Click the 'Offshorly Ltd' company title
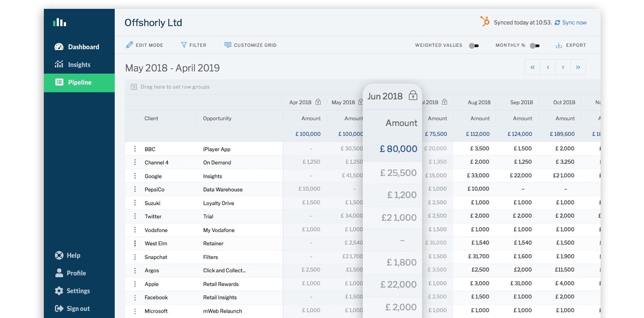This screenshot has width=644, height=318. coord(153,23)
